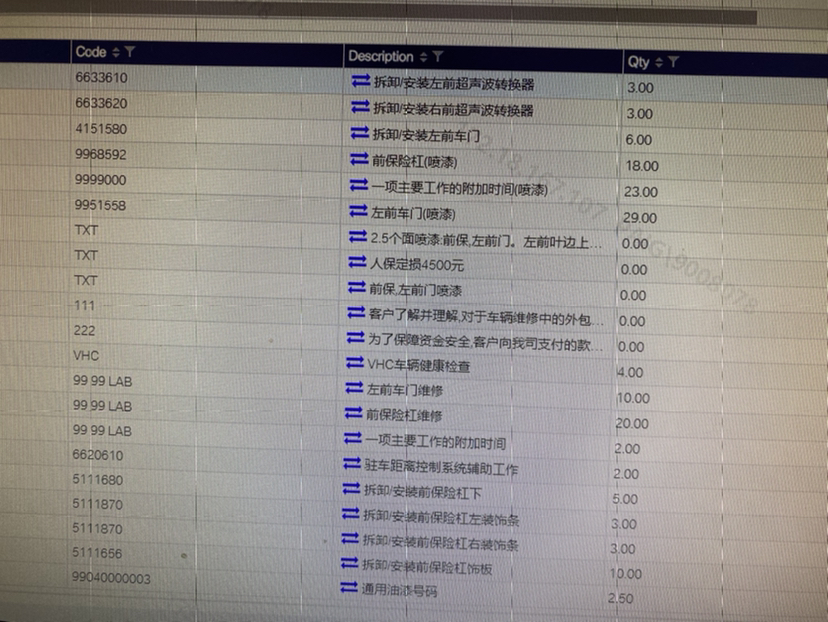Screen dimensions: 828x622
Task: Click the Qty column header label
Action: pyautogui.click(x=638, y=62)
